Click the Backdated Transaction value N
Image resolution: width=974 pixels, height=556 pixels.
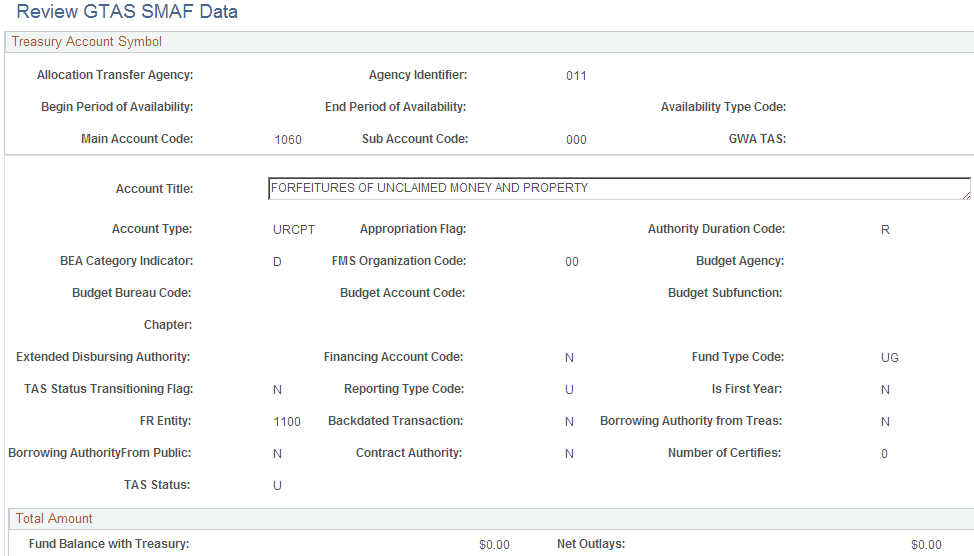[x=569, y=422]
